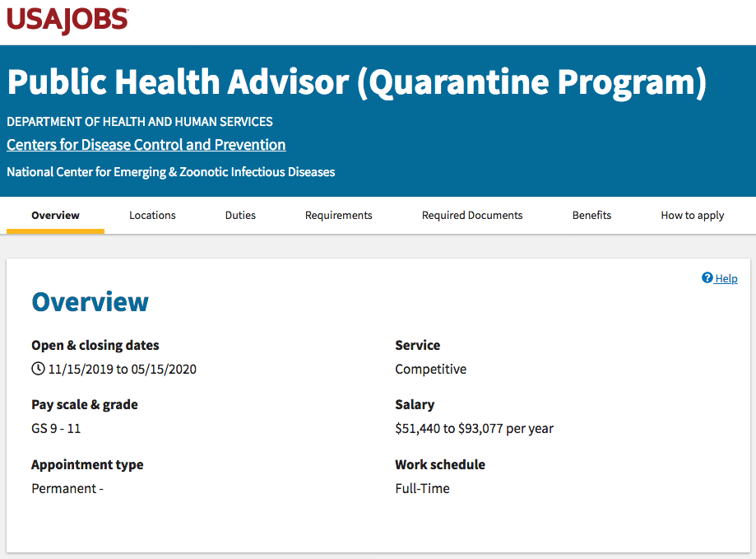
Task: Open Centers for Disease Control and Prevention link
Action: [x=146, y=145]
